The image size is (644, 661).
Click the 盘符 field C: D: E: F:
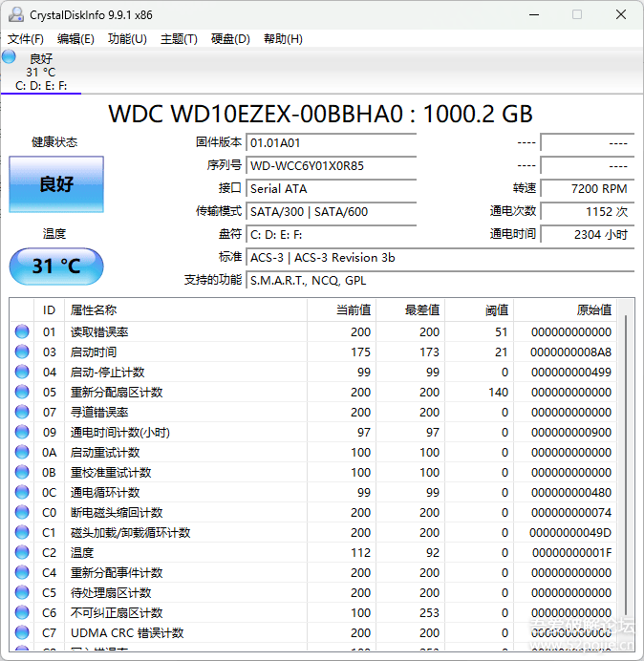tap(331, 234)
